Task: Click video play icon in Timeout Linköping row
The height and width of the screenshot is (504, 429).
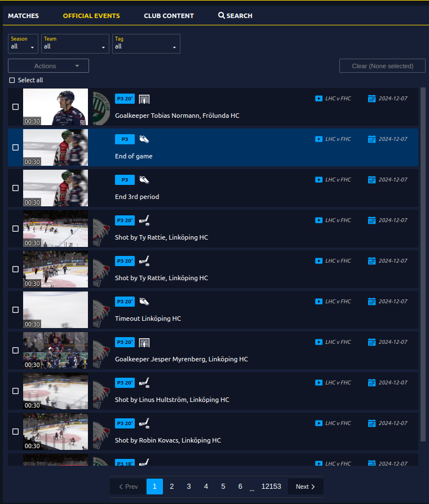Action: pos(319,301)
